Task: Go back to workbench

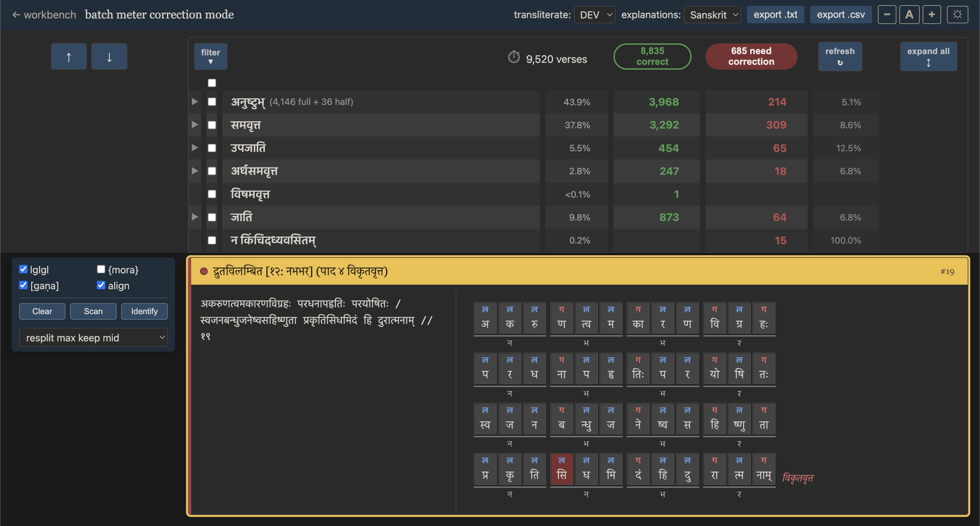Action: (44, 15)
